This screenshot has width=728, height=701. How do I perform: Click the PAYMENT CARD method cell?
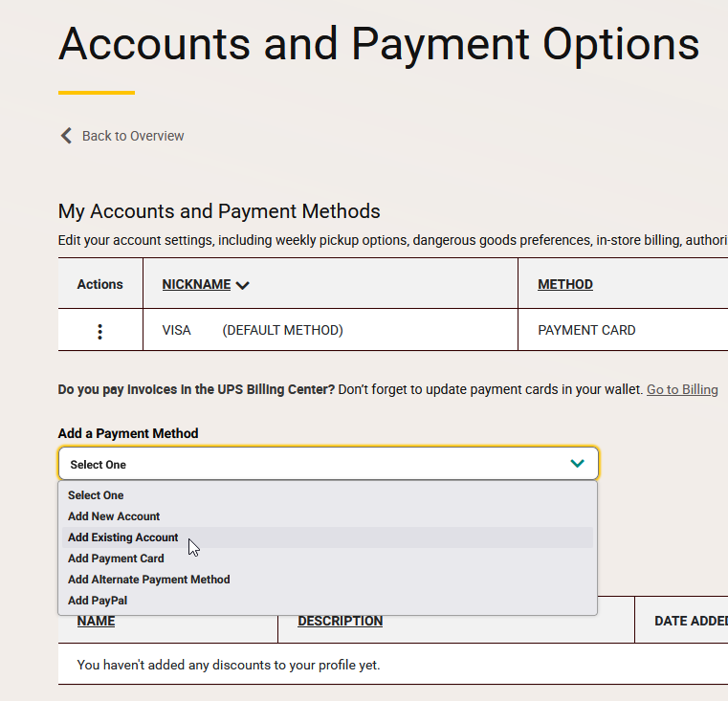pyautogui.click(x=586, y=331)
